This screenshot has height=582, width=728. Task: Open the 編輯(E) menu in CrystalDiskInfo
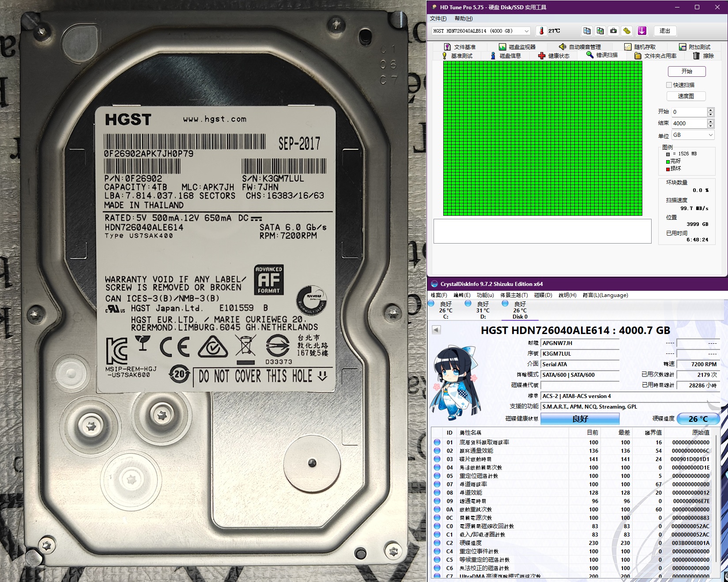click(462, 295)
